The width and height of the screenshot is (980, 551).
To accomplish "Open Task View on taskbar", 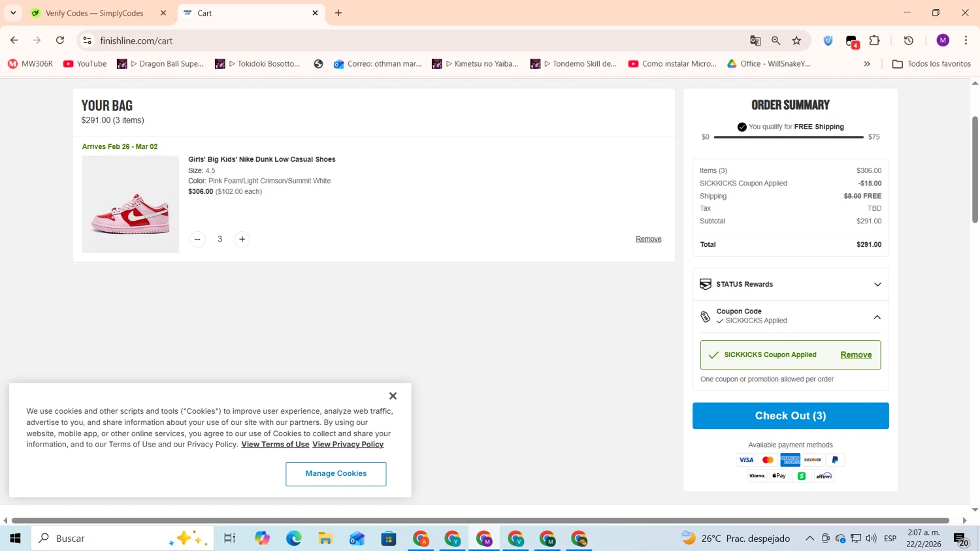I will coord(229,539).
